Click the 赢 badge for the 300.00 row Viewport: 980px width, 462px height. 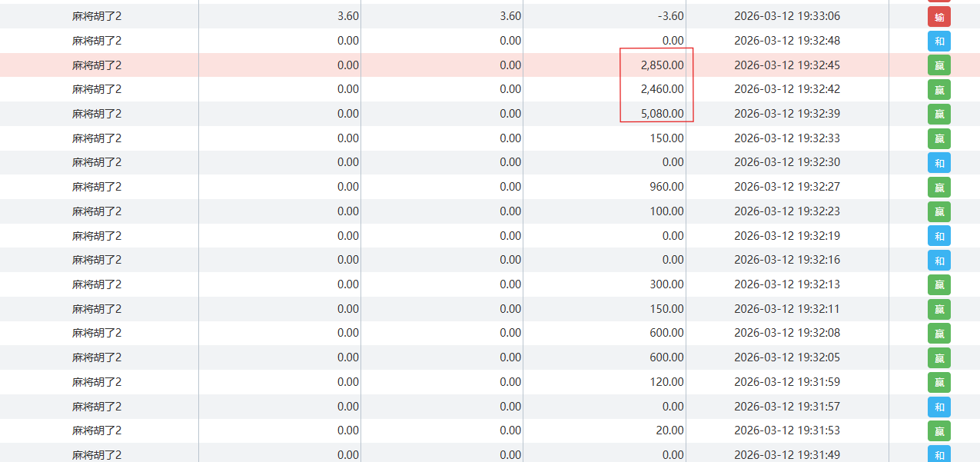pos(938,284)
